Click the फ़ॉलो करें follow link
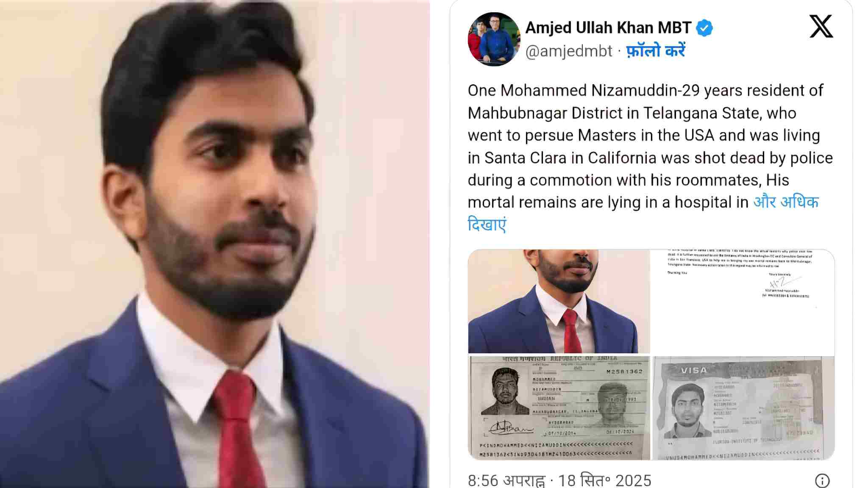 (x=656, y=51)
